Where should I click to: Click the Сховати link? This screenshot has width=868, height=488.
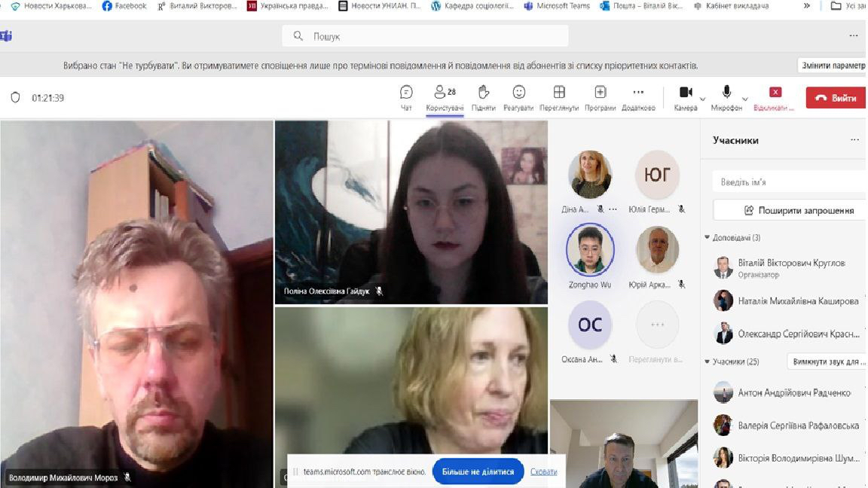(x=543, y=471)
